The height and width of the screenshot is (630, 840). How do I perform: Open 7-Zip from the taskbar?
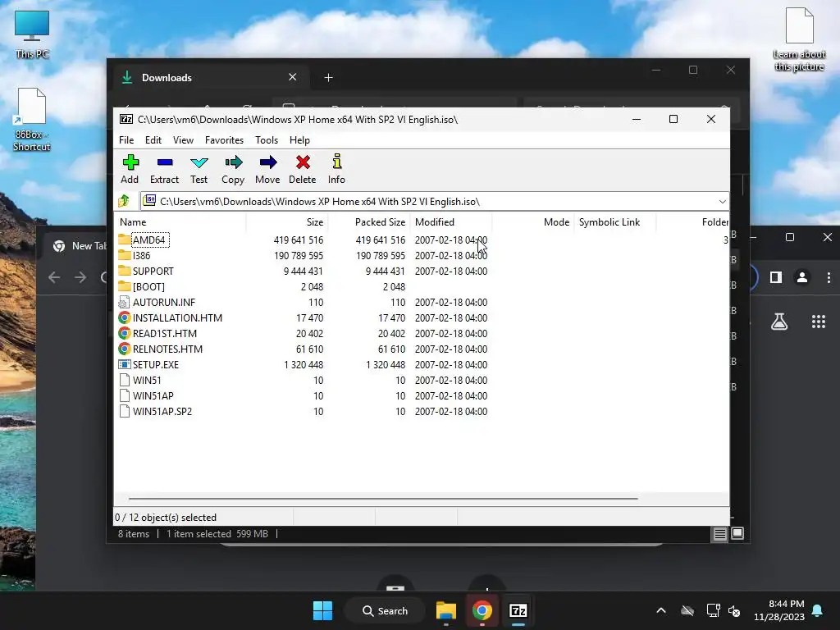coord(518,610)
